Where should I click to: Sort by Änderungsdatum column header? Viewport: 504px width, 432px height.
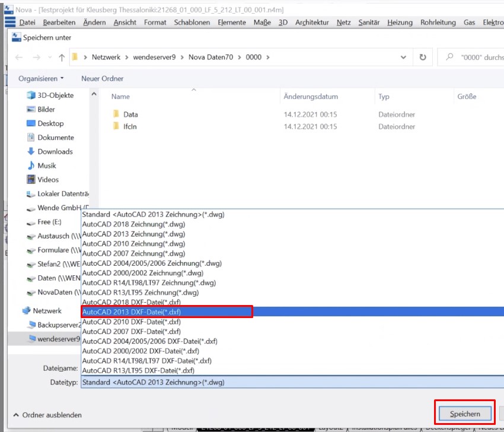pos(311,97)
